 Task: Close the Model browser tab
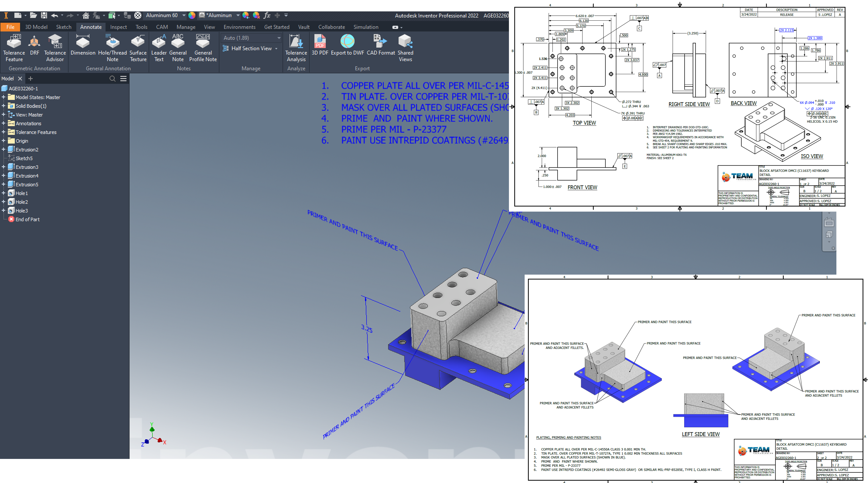click(20, 78)
